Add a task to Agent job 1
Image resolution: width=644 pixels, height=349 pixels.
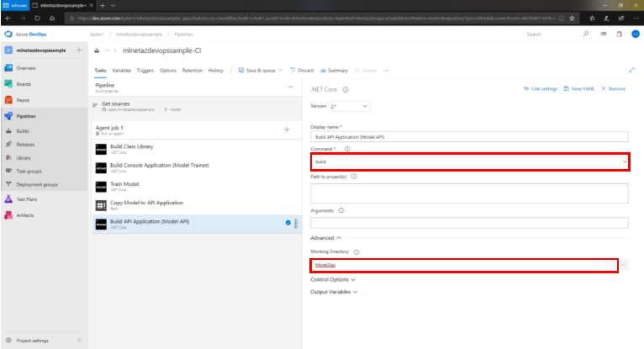[287, 130]
